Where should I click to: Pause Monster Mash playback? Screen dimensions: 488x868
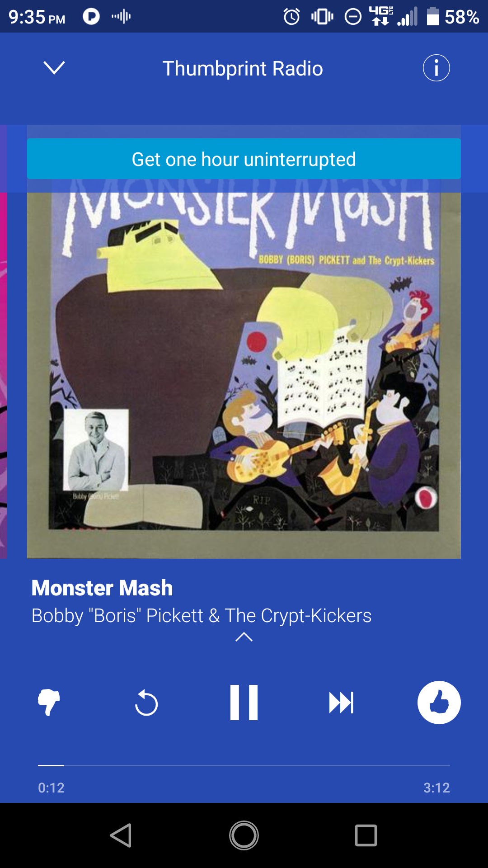[244, 702]
